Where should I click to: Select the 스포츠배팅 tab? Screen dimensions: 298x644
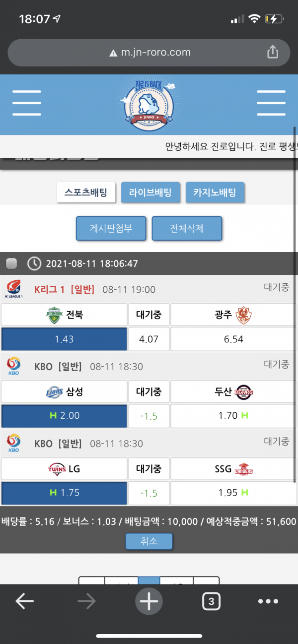click(86, 193)
